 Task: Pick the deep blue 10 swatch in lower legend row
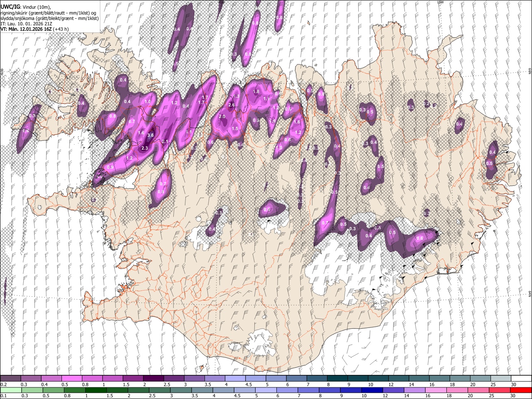372,390
